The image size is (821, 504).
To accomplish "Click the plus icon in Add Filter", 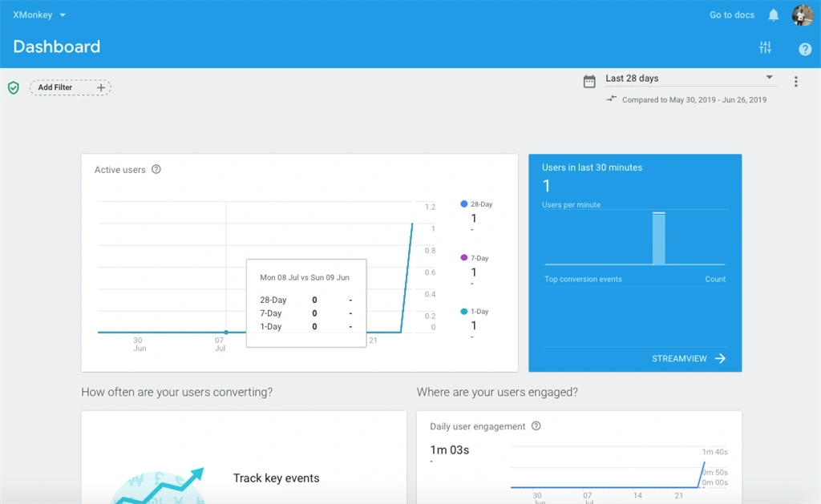I will pos(100,87).
